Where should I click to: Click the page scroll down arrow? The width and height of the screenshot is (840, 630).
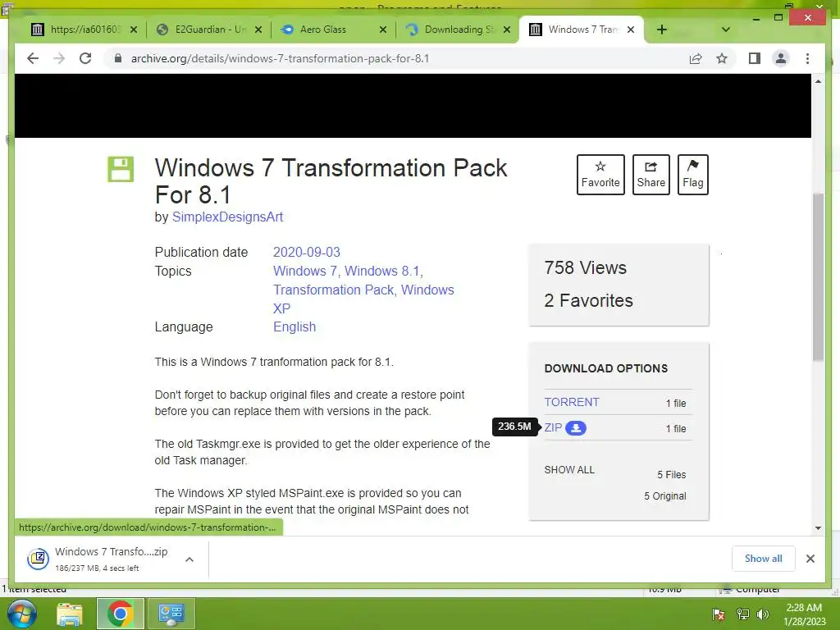coord(818,528)
